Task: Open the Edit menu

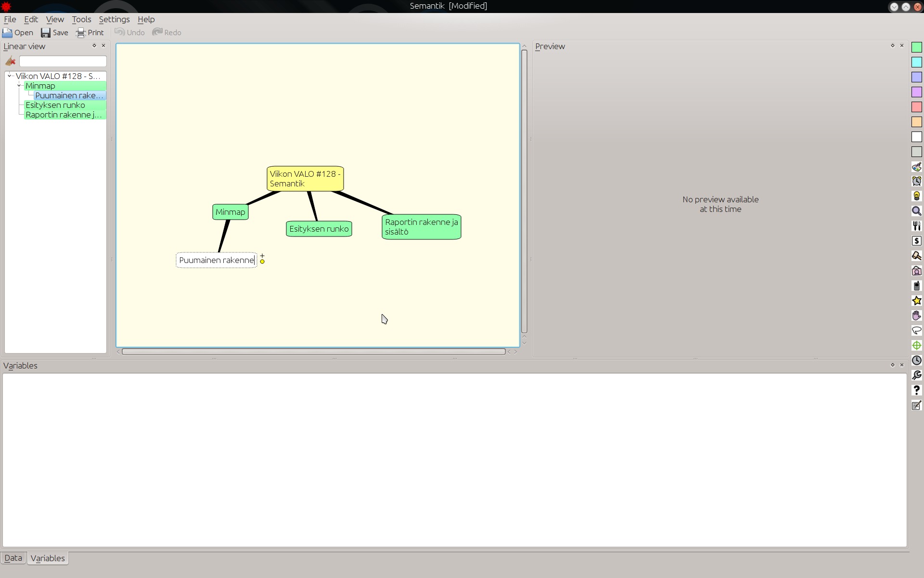Action: pyautogui.click(x=31, y=19)
